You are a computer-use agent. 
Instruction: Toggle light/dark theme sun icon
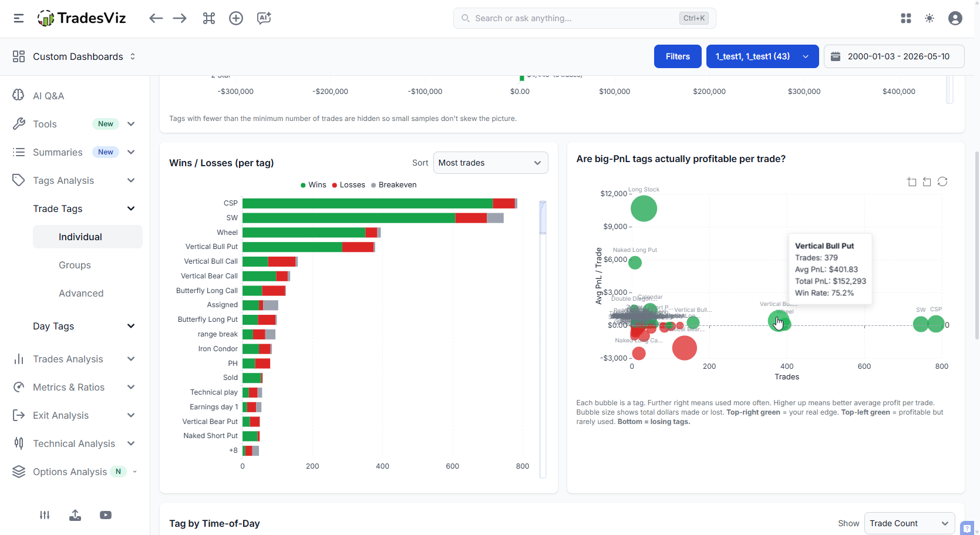[930, 18]
